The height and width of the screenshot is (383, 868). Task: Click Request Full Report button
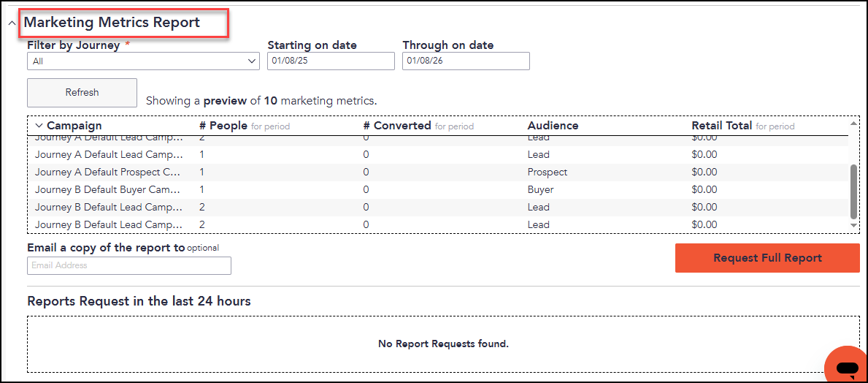click(x=767, y=258)
